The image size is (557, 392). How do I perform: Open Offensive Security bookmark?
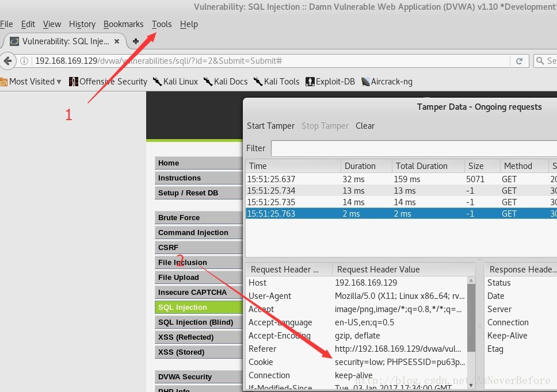(108, 82)
